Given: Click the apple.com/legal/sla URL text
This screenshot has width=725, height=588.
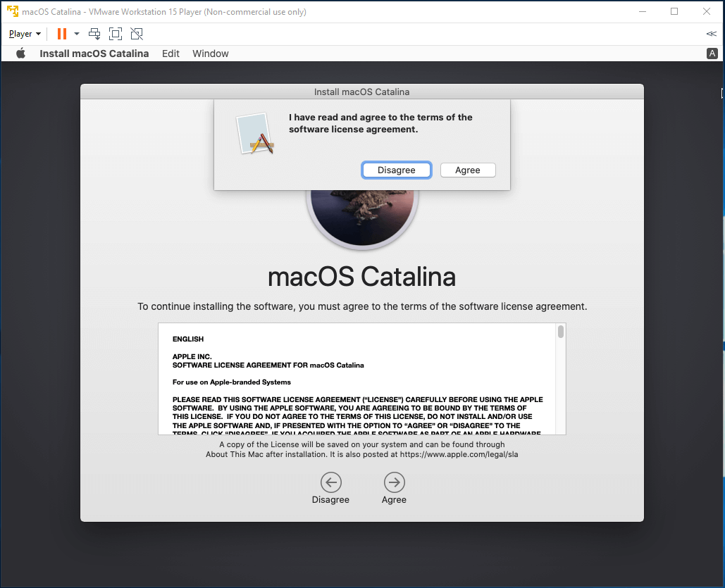Looking at the screenshot, I should coord(459,454).
